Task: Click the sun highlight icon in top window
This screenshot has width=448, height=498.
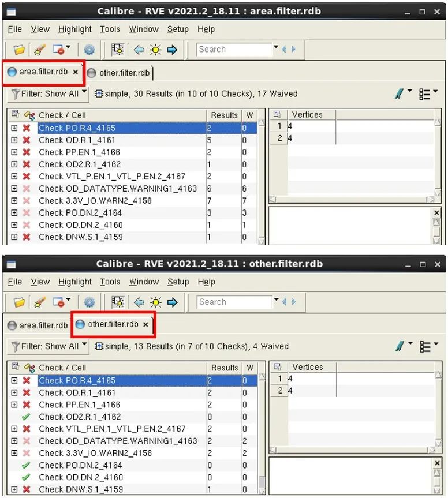Action: point(155,50)
